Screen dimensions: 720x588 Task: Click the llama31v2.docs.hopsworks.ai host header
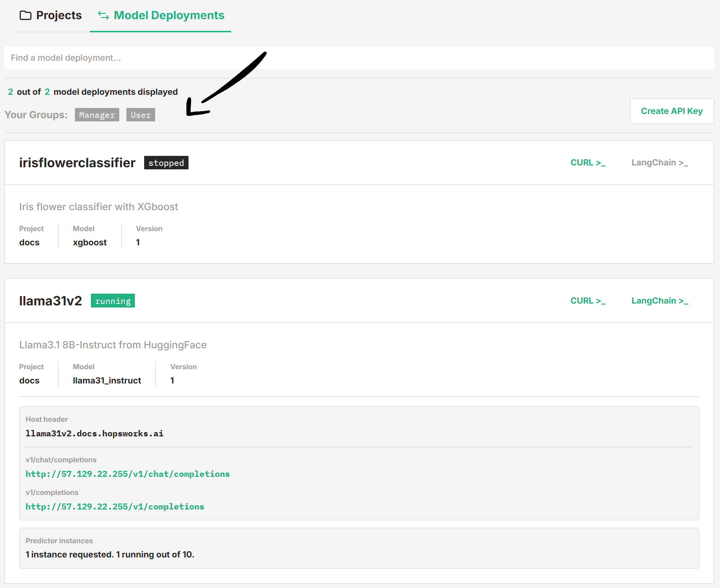[x=94, y=434]
